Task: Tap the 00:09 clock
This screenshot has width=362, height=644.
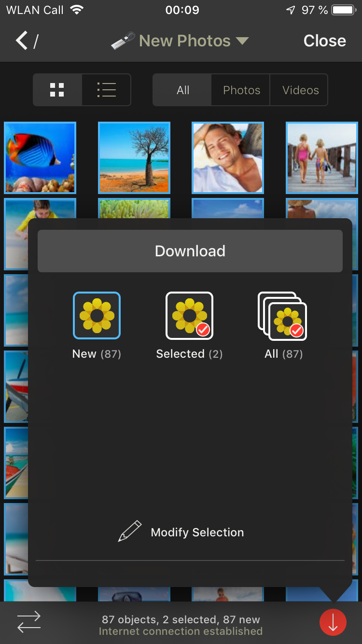Action: coord(182,10)
